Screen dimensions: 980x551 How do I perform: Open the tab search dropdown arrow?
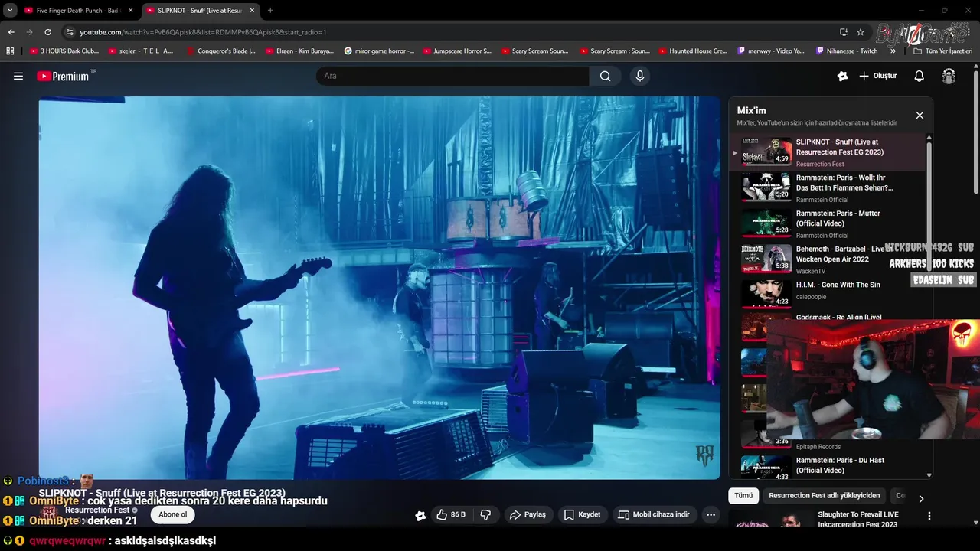pyautogui.click(x=9, y=11)
